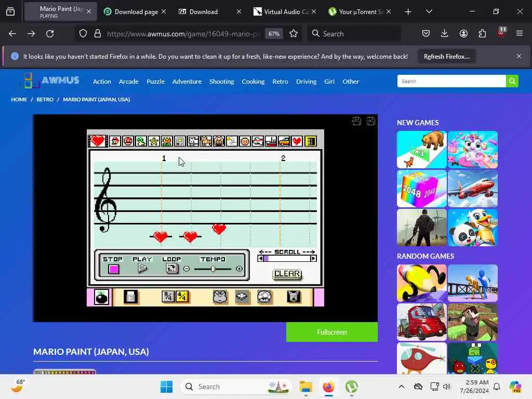
Task: Set 3/4 time signature
Action: (168, 297)
